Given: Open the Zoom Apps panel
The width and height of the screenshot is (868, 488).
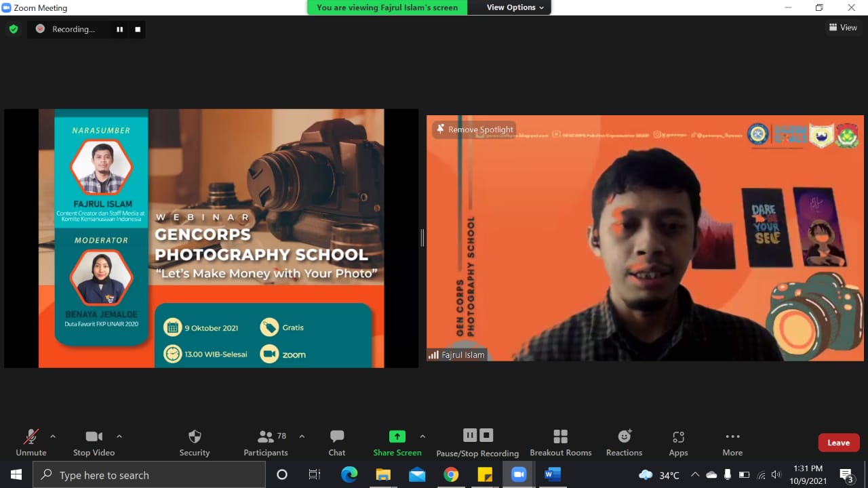Looking at the screenshot, I should (x=678, y=442).
